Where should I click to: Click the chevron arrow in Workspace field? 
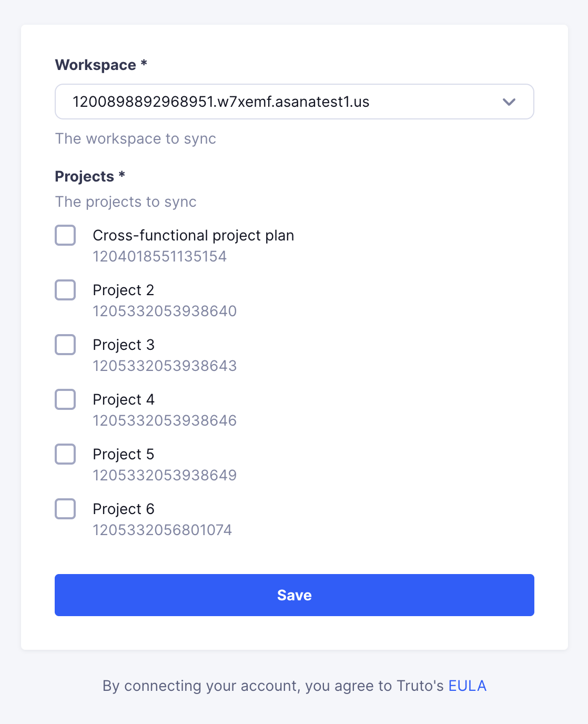[509, 102]
